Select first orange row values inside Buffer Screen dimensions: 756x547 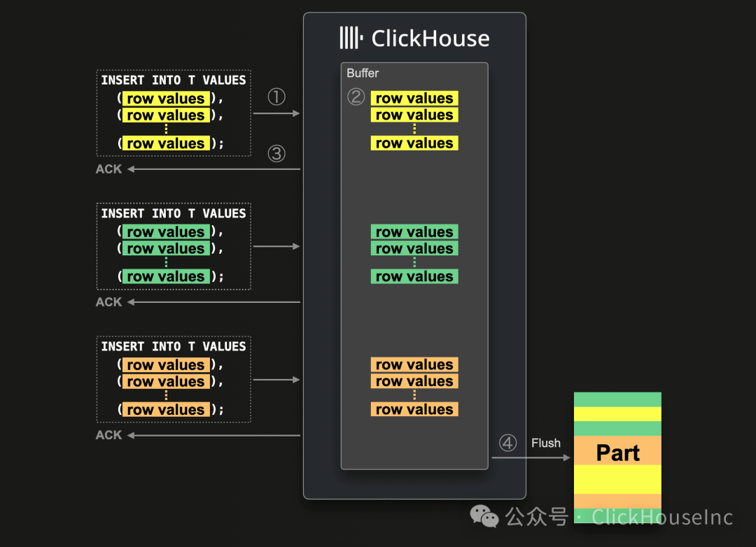[x=414, y=364]
